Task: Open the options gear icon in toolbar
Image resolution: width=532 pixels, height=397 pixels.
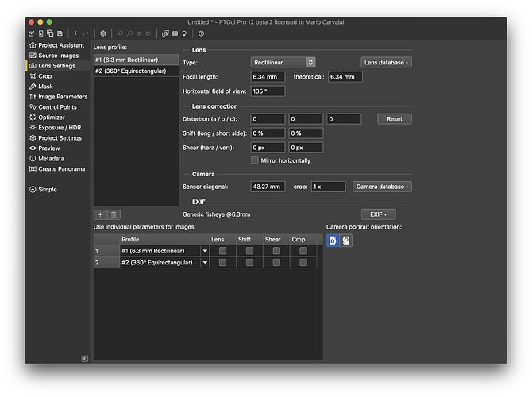Action: click(x=103, y=33)
